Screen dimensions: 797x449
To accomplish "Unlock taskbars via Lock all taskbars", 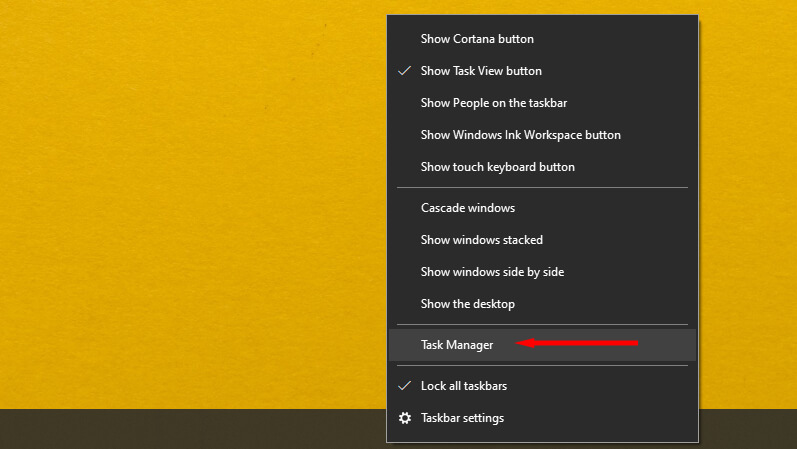I will (x=470, y=386).
